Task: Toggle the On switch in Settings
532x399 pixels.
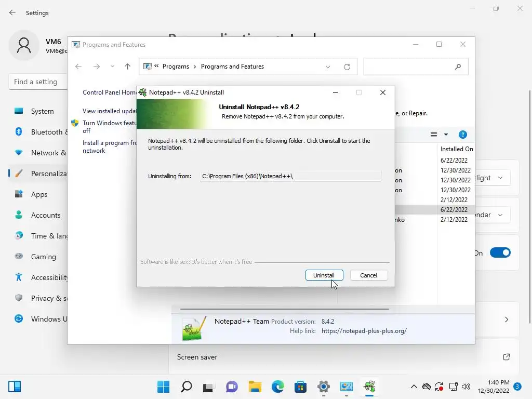Action: coord(500,253)
